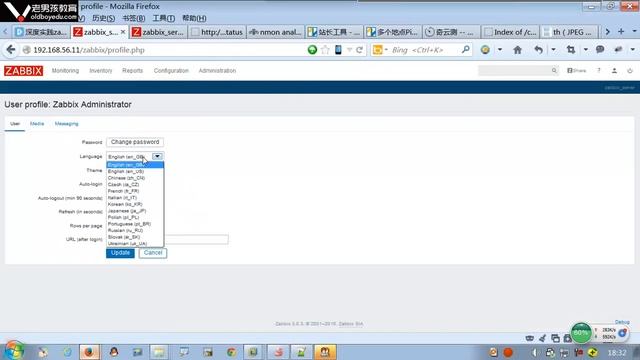This screenshot has height=360, width=640.
Task: Open the Zabbix user profile icon
Action: click(614, 71)
